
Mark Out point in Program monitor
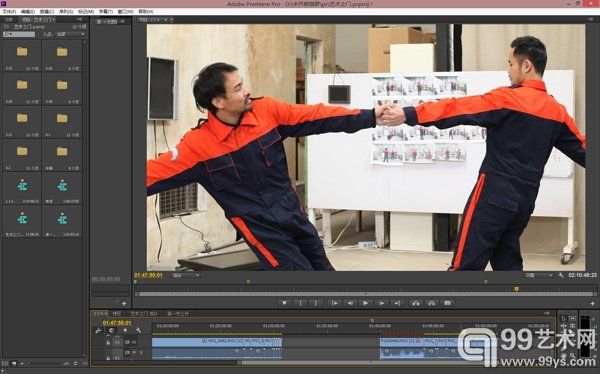tap(316, 303)
